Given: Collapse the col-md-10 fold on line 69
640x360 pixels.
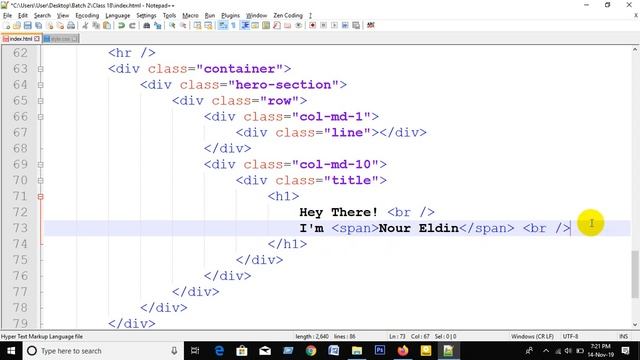Looking at the screenshot, I should tap(40, 164).
